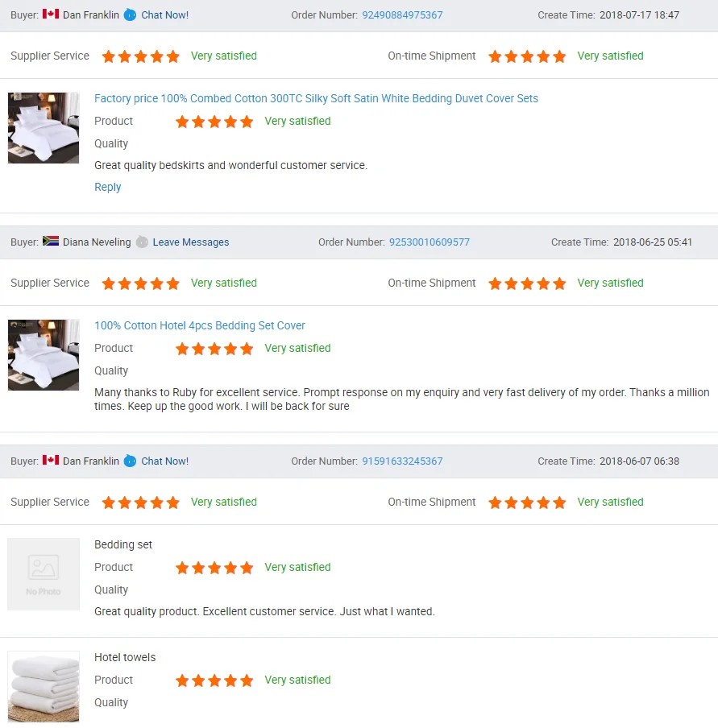Viewport: 718px width, 728px height.
Task: Open 100% Cotton Hotel 4pcs Bedding Set link
Action: tap(200, 325)
